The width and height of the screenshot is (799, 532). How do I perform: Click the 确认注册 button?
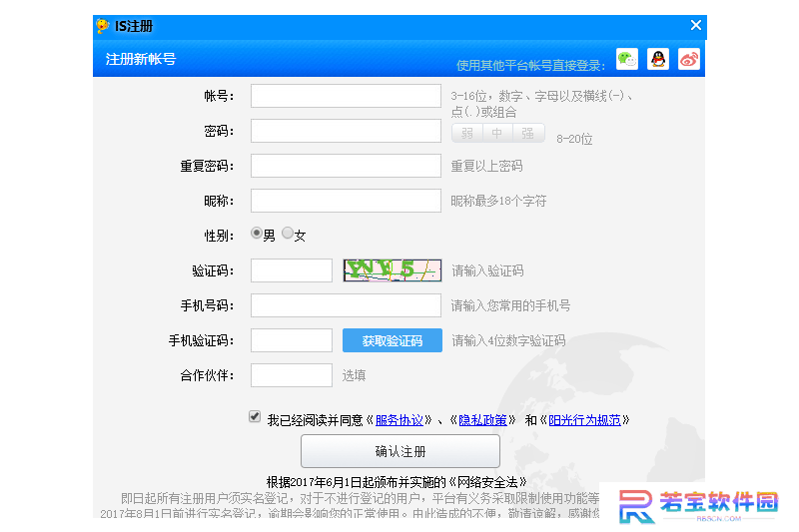400,451
